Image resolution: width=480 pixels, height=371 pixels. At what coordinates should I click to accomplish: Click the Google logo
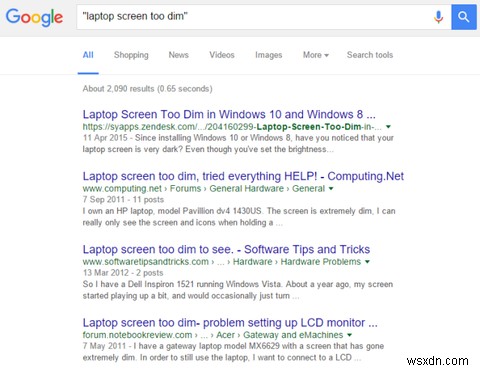(x=34, y=17)
